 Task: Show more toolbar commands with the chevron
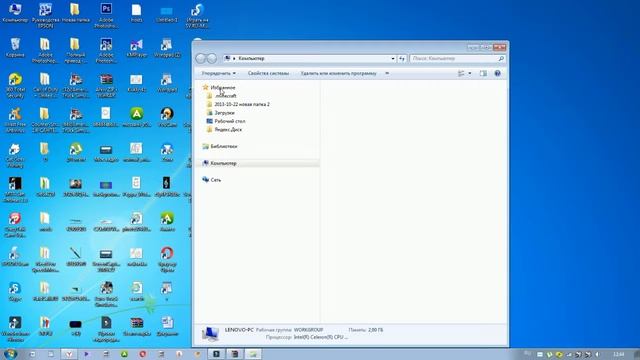coord(387,73)
